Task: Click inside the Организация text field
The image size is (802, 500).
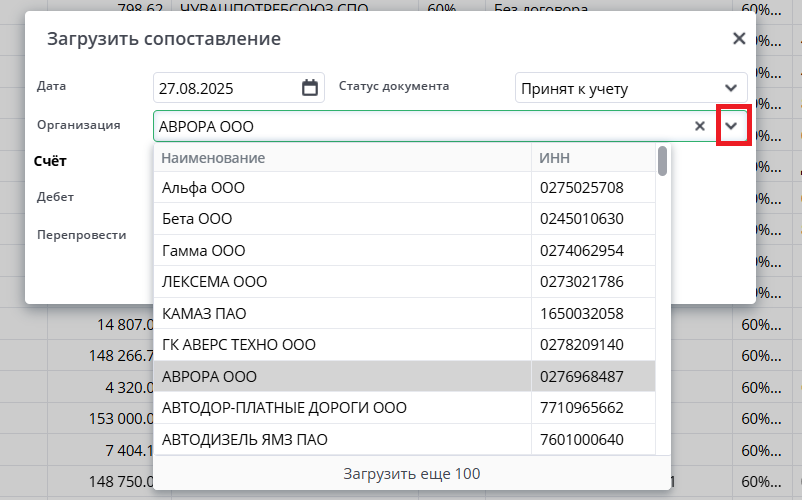Action: 420,127
